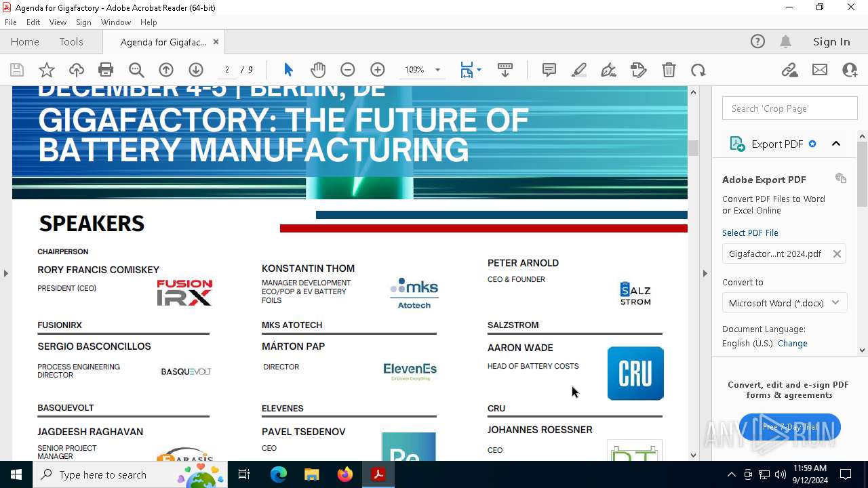Open File Explorer from the taskbar
This screenshot has height=488, width=868.
[x=311, y=474]
